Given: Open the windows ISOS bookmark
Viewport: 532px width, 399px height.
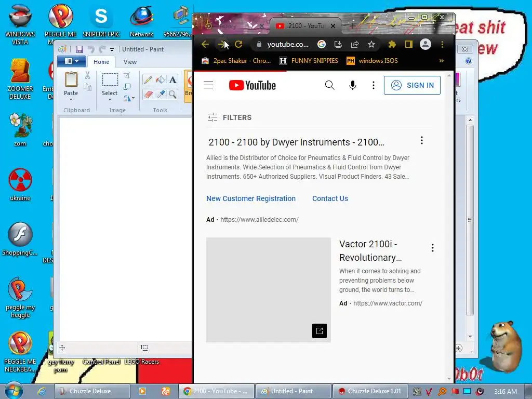Looking at the screenshot, I should (x=372, y=61).
